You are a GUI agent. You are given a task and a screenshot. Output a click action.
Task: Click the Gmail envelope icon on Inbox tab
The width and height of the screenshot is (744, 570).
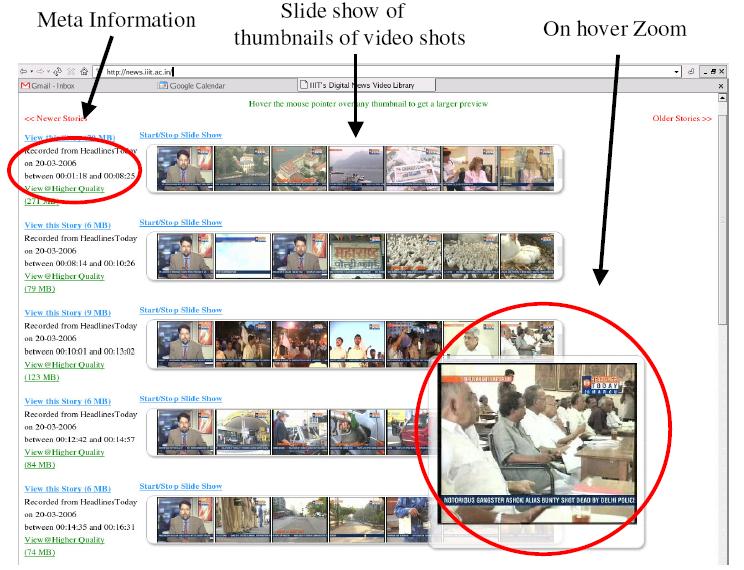tap(26, 86)
